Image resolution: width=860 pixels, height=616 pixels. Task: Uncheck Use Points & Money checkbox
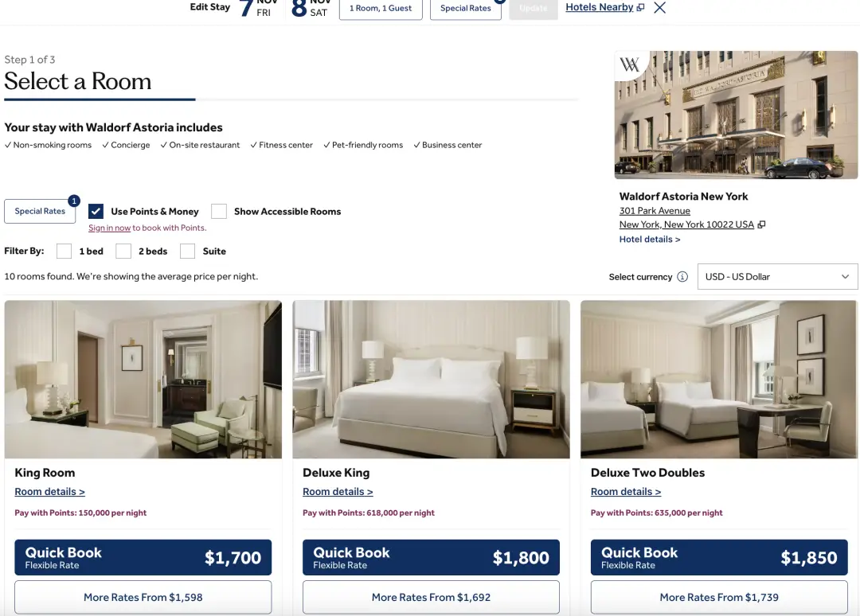click(x=96, y=212)
